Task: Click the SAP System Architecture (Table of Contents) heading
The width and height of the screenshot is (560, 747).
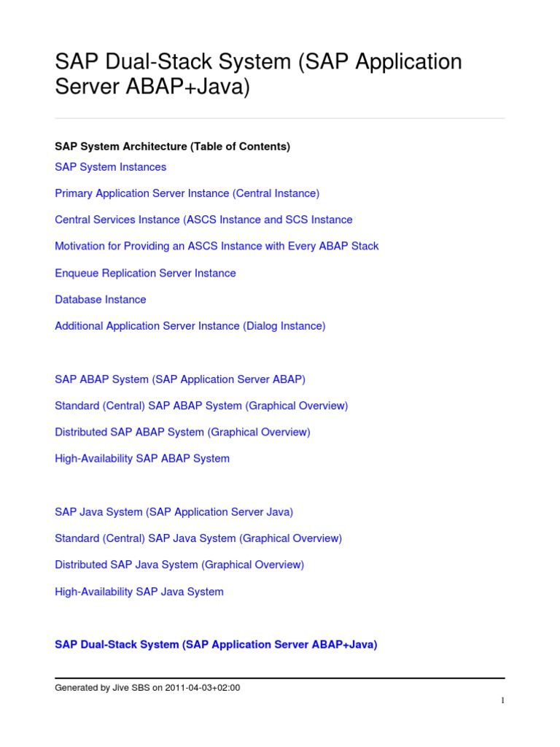Action: pos(172,147)
